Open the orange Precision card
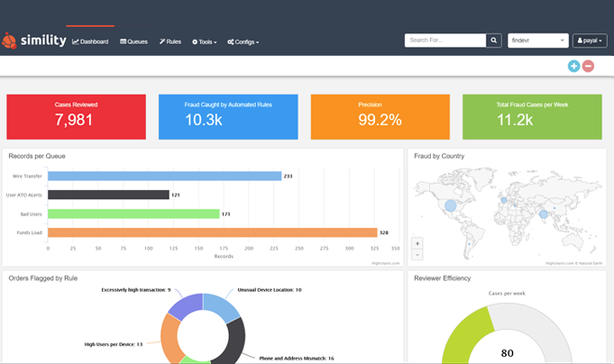Viewport: 614px width, 364px height. tap(380, 117)
